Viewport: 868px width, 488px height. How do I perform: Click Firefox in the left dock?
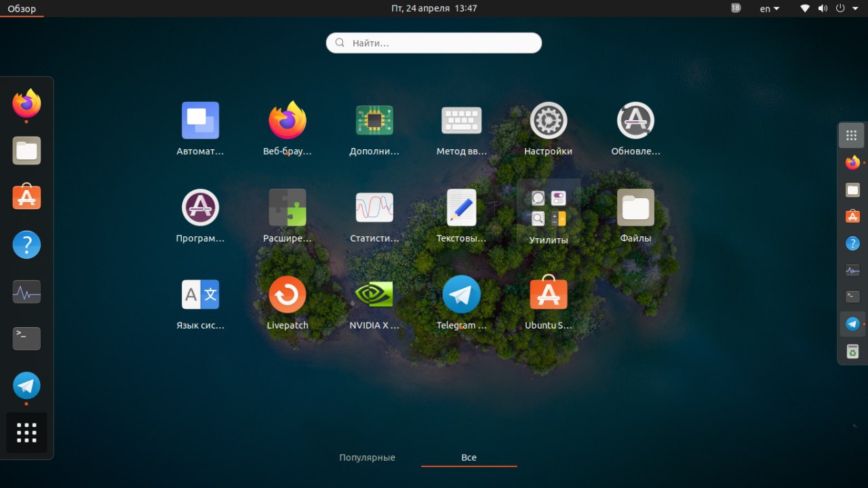(26, 104)
